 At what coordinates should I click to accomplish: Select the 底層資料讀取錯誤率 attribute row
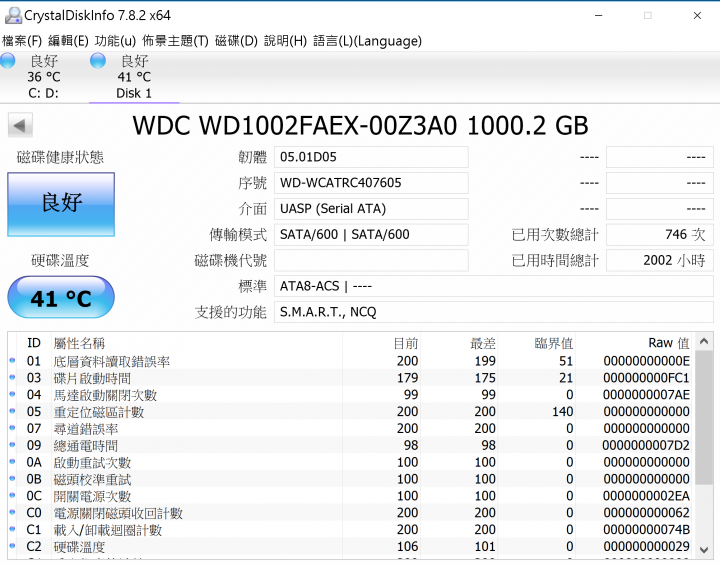351,361
